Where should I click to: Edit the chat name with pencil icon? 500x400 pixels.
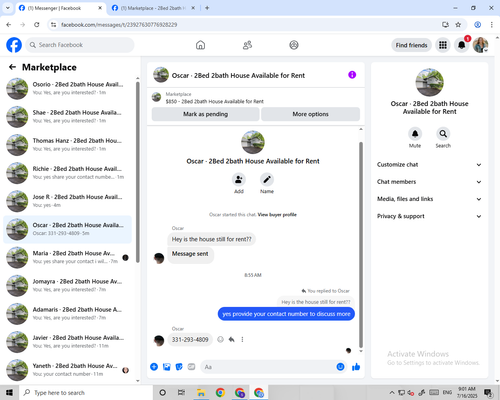(x=267, y=180)
